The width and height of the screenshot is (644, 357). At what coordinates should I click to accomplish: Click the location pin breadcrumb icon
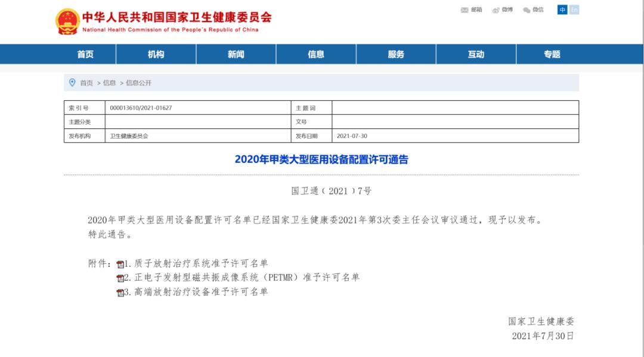(x=73, y=82)
